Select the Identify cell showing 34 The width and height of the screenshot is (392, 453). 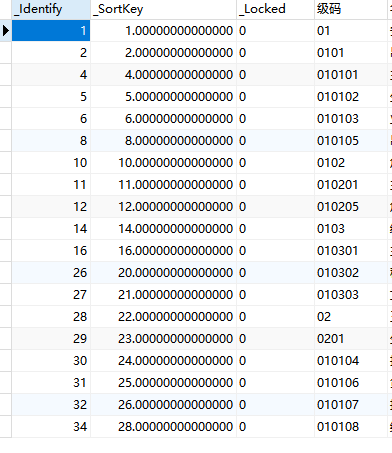[x=51, y=427]
